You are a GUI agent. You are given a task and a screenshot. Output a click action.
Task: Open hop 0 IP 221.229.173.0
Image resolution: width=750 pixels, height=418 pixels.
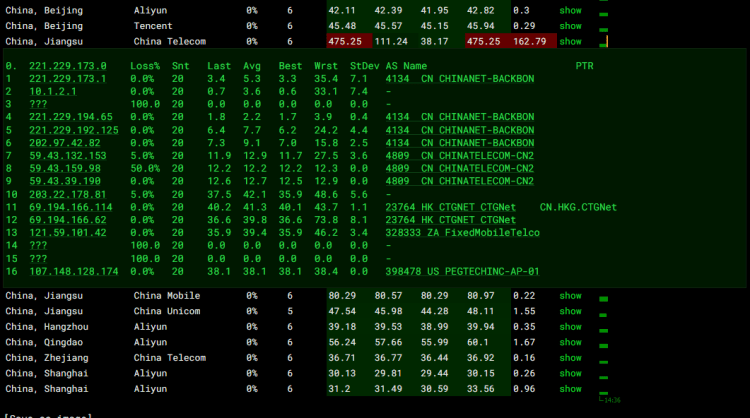point(67,66)
